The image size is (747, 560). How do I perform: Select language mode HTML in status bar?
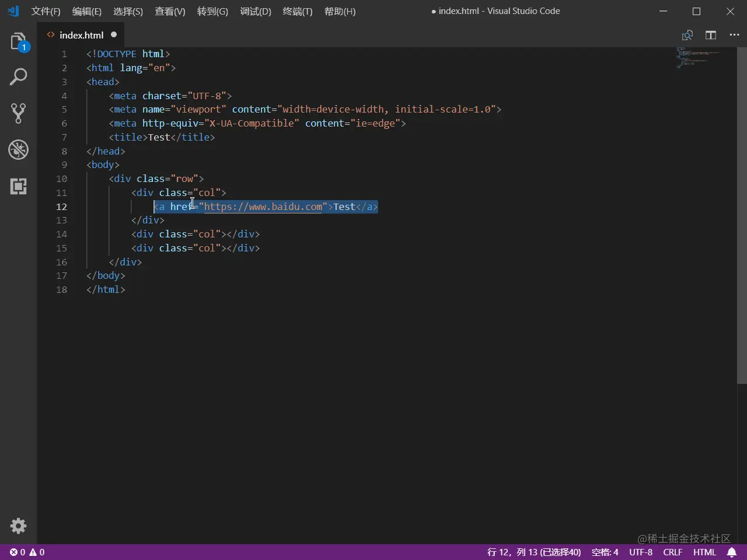(704, 552)
